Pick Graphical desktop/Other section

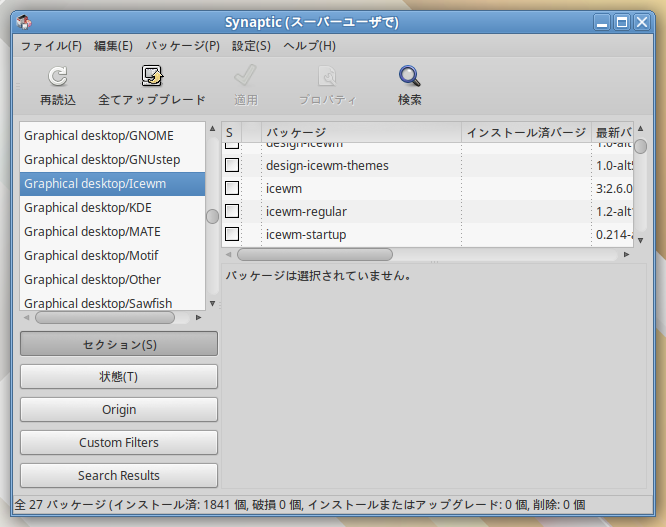point(113,280)
